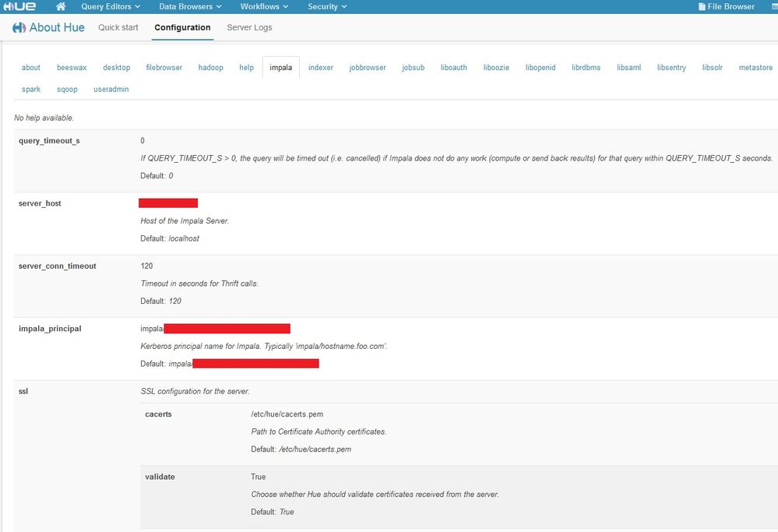778x532 pixels.
Task: Open File Browser link
Action: click(730, 6)
